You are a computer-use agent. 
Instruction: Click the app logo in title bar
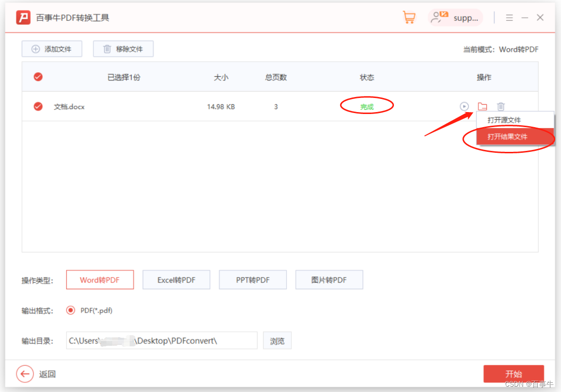pyautogui.click(x=23, y=17)
